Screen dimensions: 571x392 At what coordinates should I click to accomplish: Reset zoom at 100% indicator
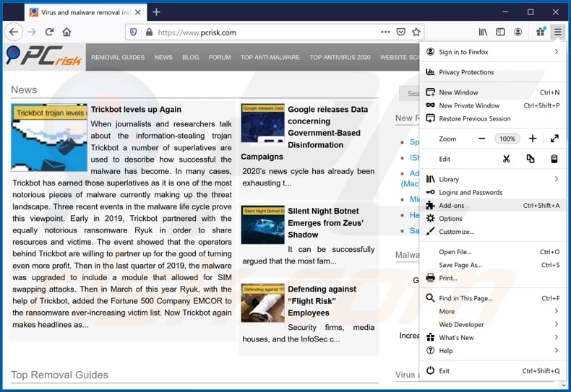pos(507,139)
